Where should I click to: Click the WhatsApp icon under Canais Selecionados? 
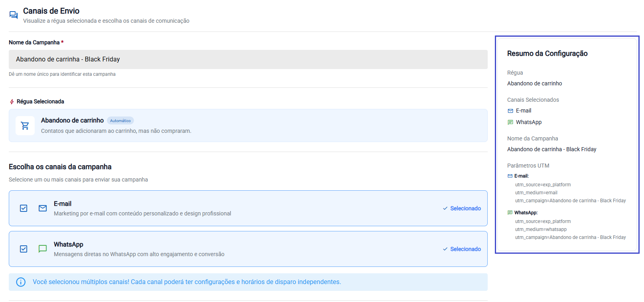point(510,122)
